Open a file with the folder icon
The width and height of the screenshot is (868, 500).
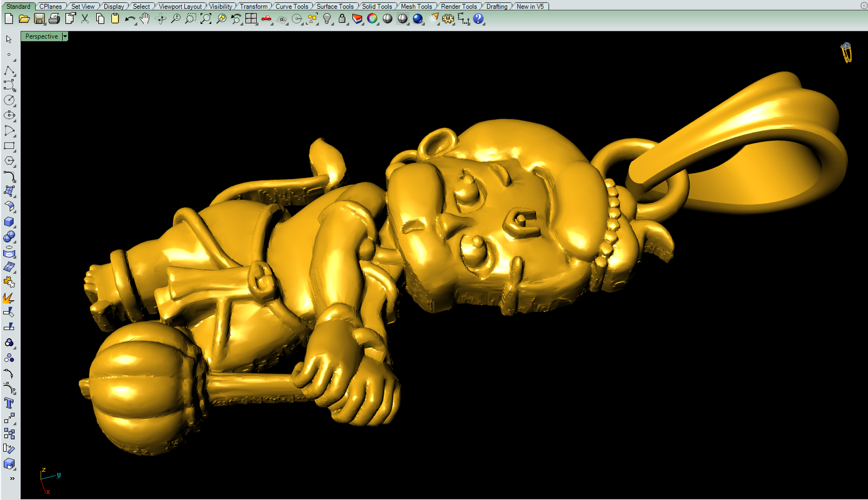24,19
